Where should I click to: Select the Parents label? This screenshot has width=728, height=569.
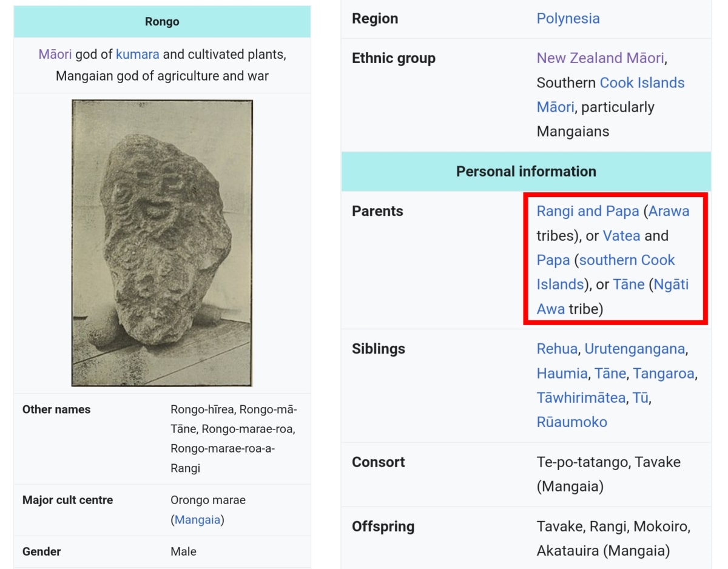click(377, 211)
